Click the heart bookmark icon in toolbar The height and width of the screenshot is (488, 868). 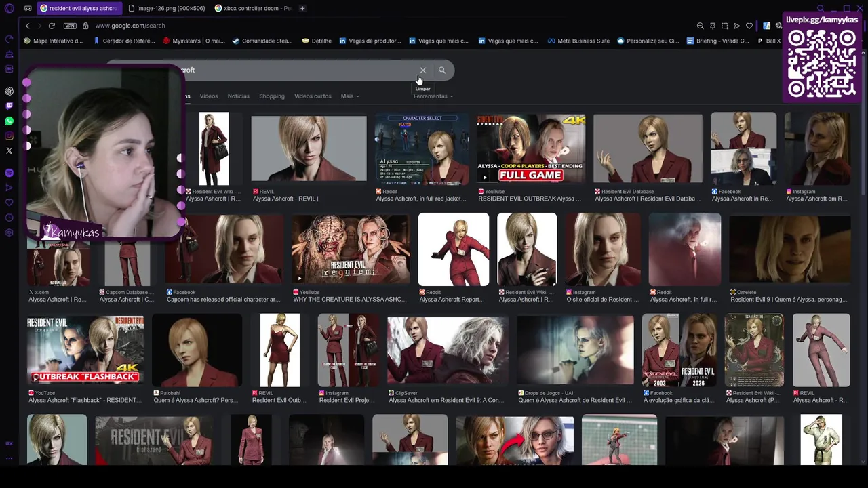[x=749, y=26]
